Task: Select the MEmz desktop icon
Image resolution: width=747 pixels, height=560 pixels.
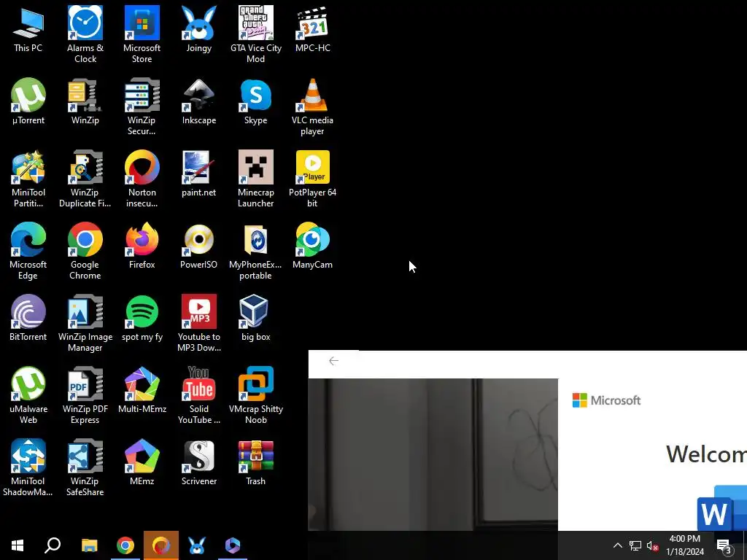Action: click(x=142, y=462)
